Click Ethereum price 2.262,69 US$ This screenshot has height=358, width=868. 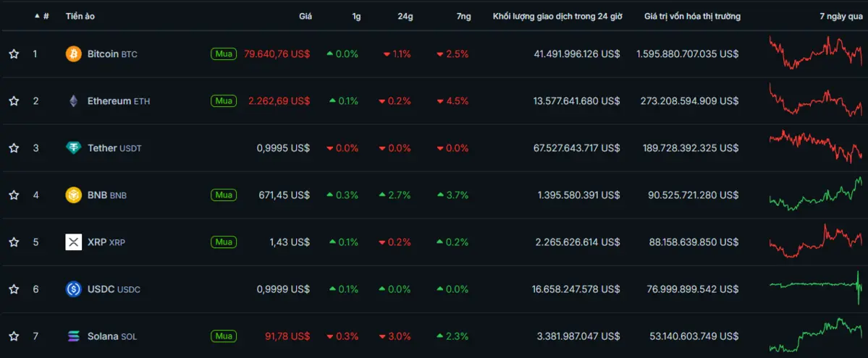[279, 101]
